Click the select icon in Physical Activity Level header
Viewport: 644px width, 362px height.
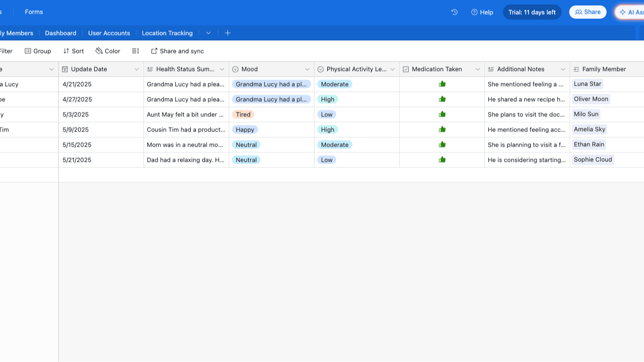coord(321,69)
